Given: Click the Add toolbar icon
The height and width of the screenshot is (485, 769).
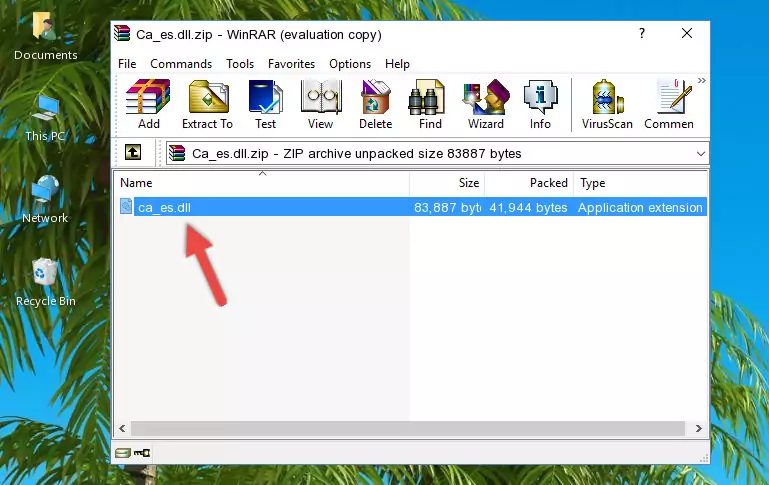Looking at the screenshot, I should point(148,104).
